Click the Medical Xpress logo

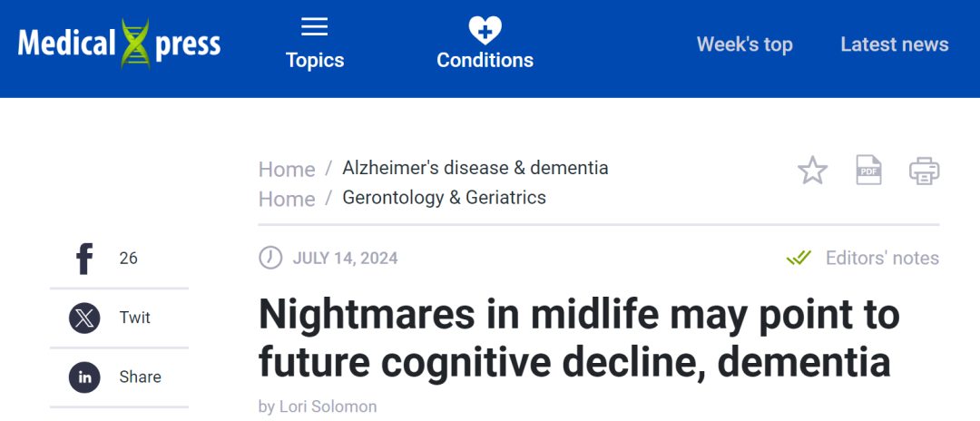click(119, 44)
